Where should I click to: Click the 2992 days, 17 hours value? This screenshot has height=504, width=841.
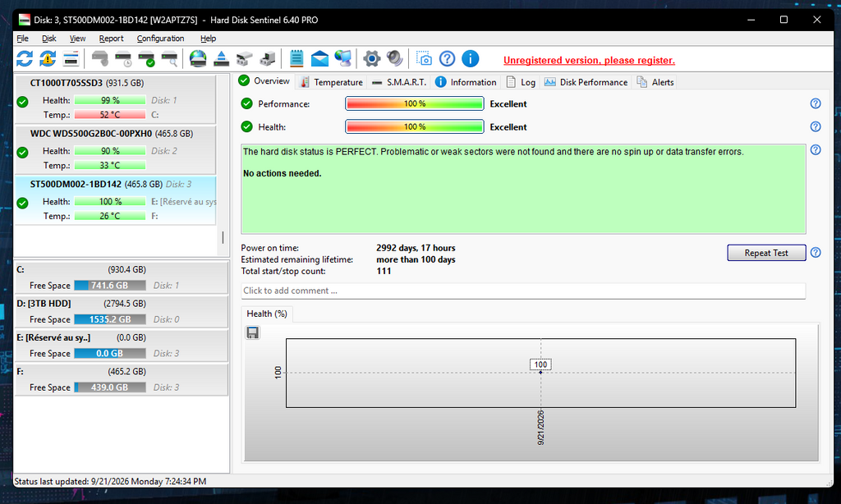tap(416, 248)
